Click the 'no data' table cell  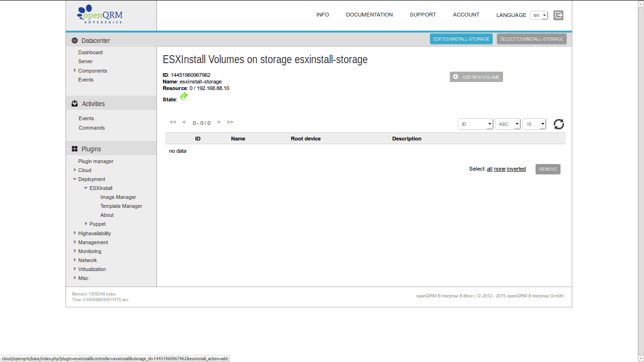(x=178, y=151)
